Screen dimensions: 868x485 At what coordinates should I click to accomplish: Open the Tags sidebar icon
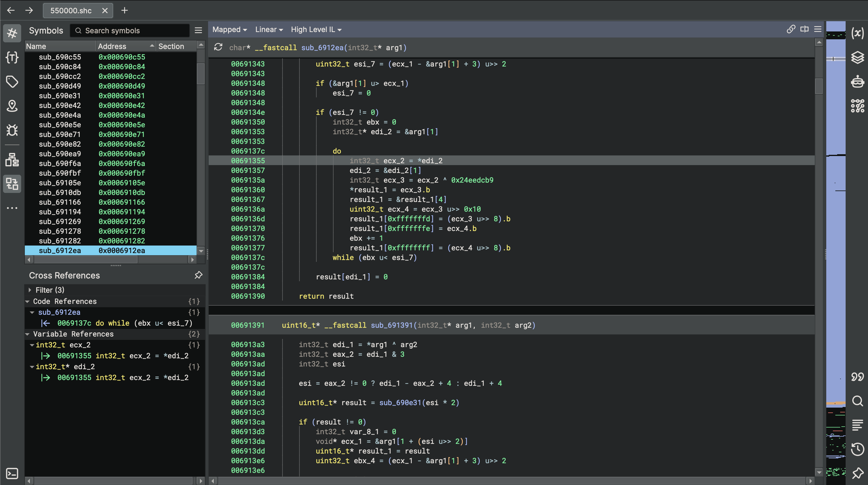[12, 82]
